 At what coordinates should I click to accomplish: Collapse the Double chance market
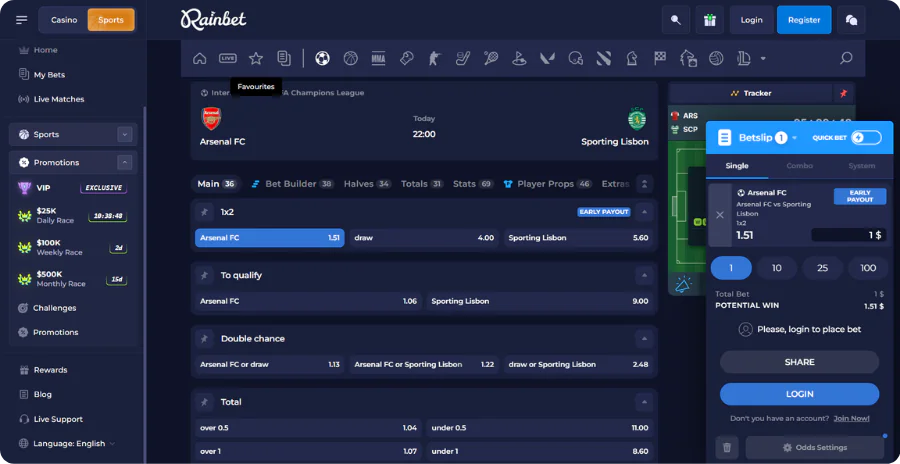tap(644, 338)
